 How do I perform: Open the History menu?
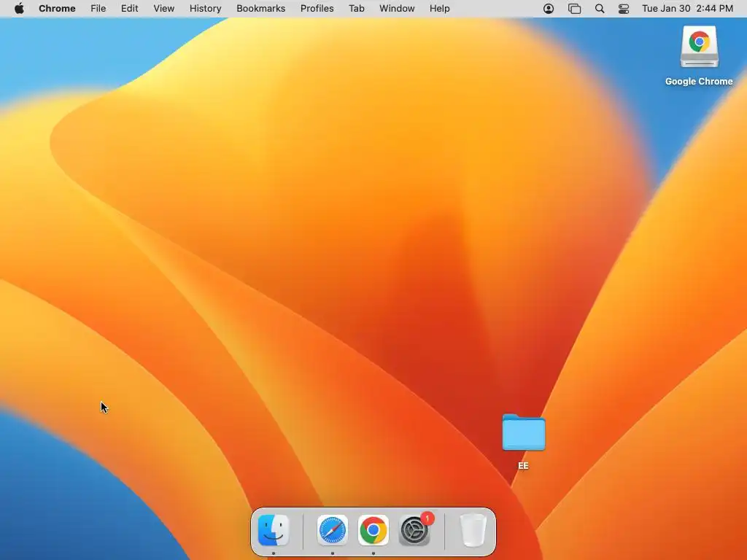pyautogui.click(x=205, y=9)
